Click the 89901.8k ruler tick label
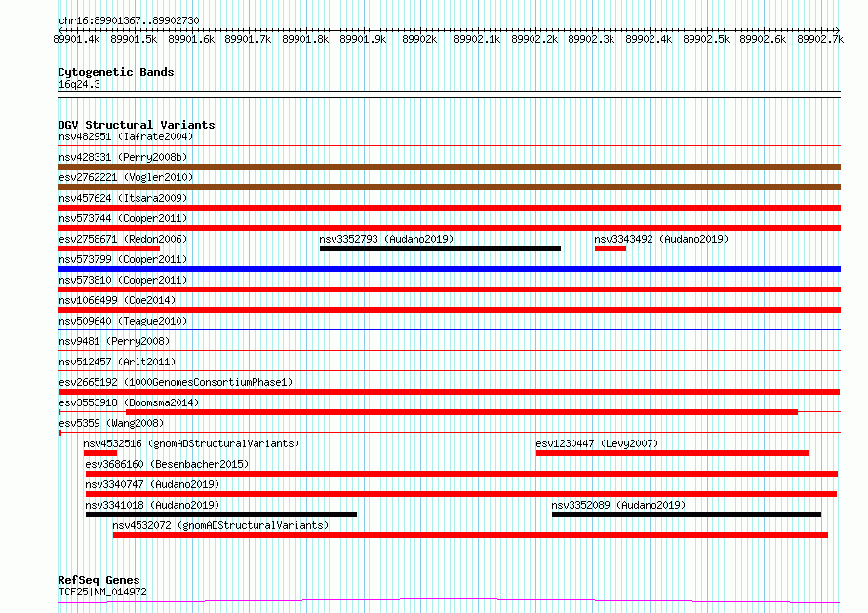The image size is (868, 613). (305, 39)
